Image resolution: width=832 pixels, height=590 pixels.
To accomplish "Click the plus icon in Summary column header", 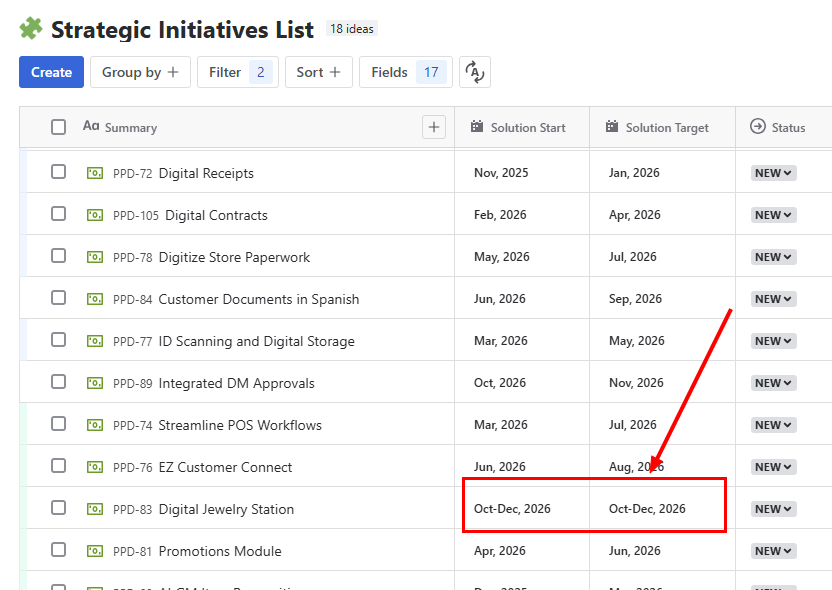I will tap(433, 127).
